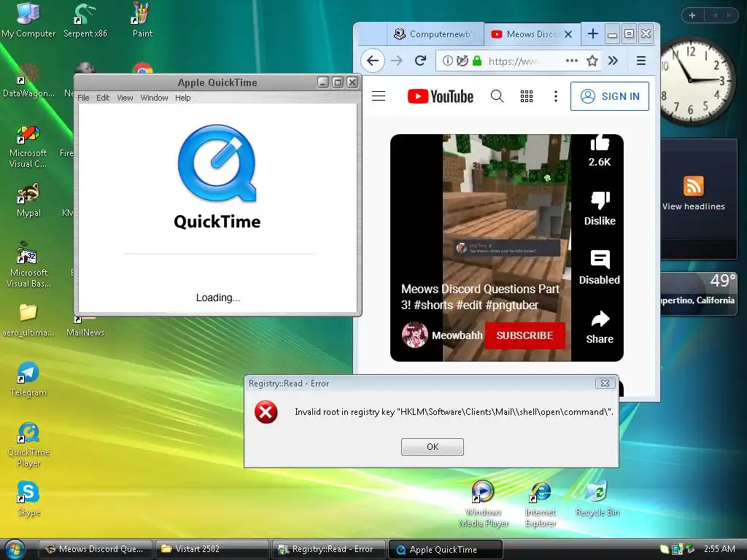
Task: Open the Edit menu in QuickTime
Action: 103,98
